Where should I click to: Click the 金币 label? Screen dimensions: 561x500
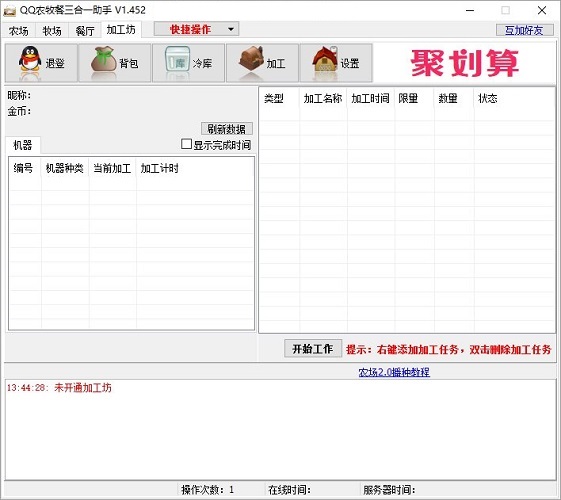19,111
